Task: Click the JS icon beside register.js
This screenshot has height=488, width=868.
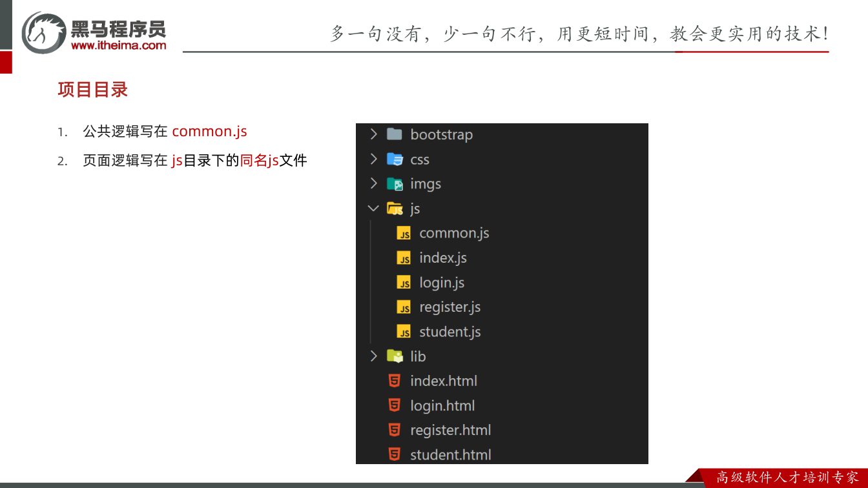Action: [404, 307]
